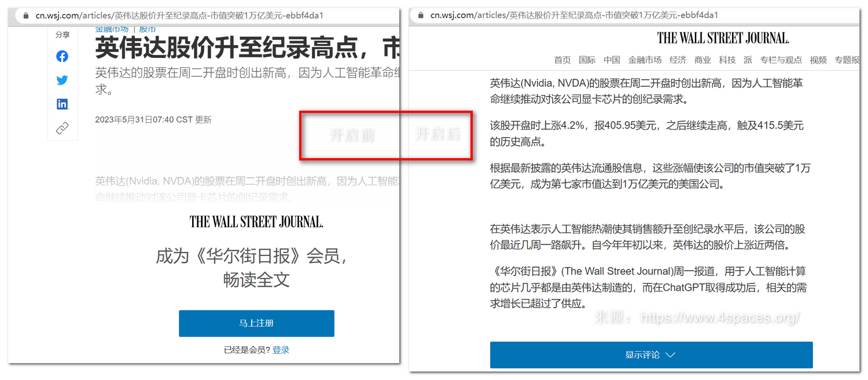Click the lock icon in right address bar
This screenshot has height=380, width=868.
420,16
